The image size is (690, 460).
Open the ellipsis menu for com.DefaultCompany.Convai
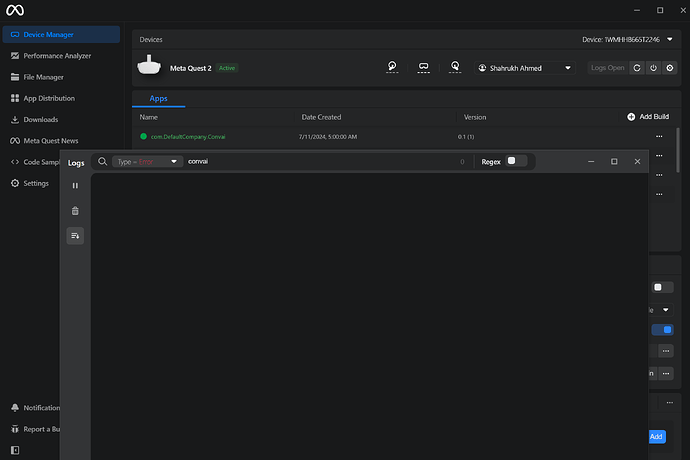(x=659, y=136)
